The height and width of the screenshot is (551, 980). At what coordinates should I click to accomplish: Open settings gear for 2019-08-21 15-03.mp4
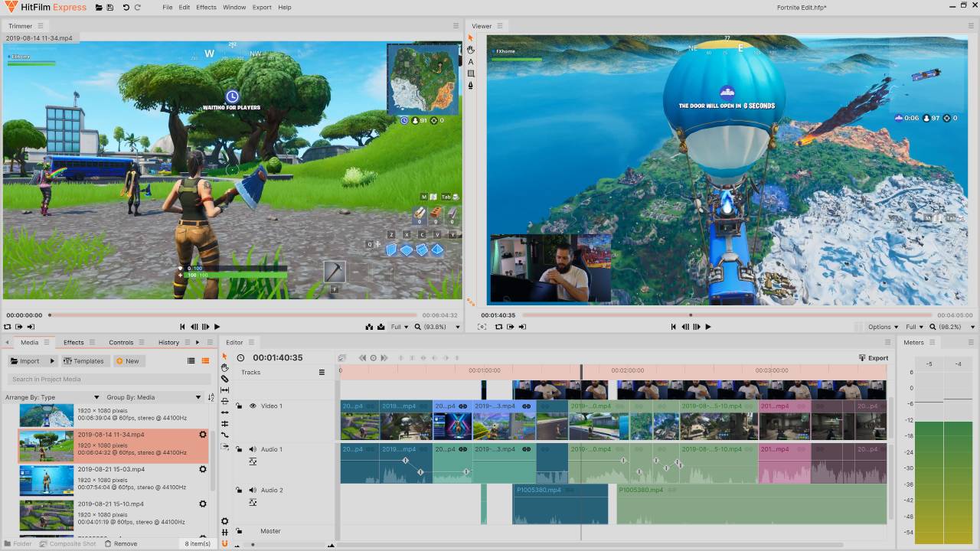203,469
